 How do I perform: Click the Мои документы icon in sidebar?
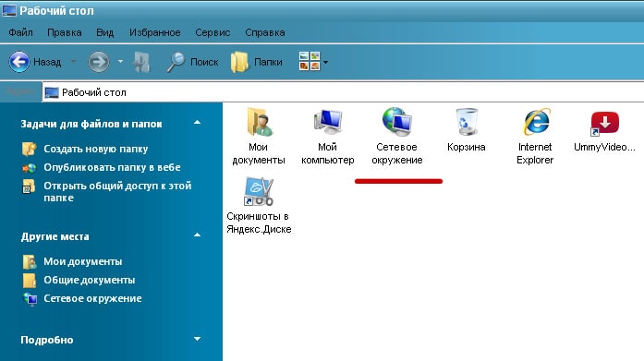[30, 261]
